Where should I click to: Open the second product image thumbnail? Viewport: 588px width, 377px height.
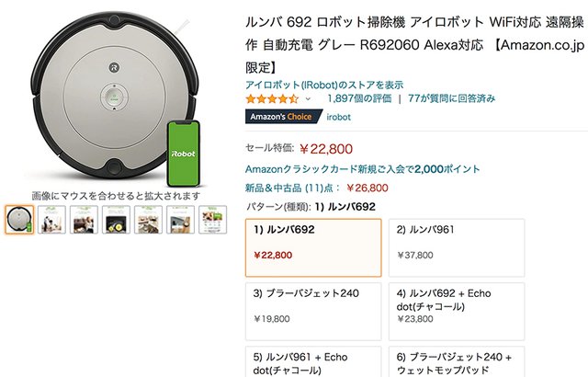[51, 219]
